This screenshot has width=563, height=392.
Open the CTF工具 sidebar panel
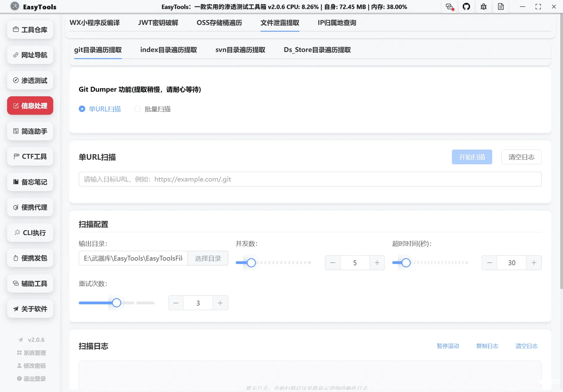coord(30,156)
